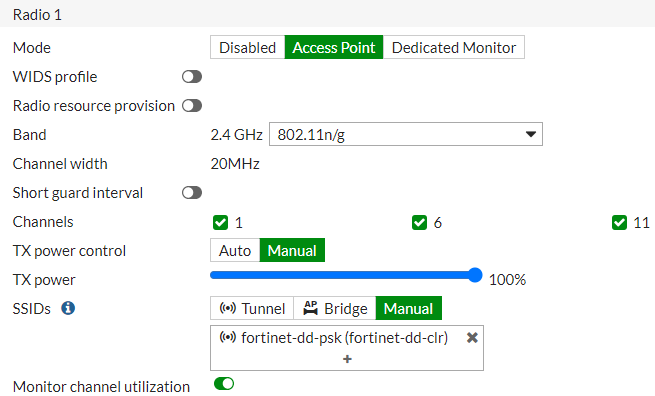The height and width of the screenshot is (396, 655).
Task: Click the TX power slider handle
Action: 475,275
